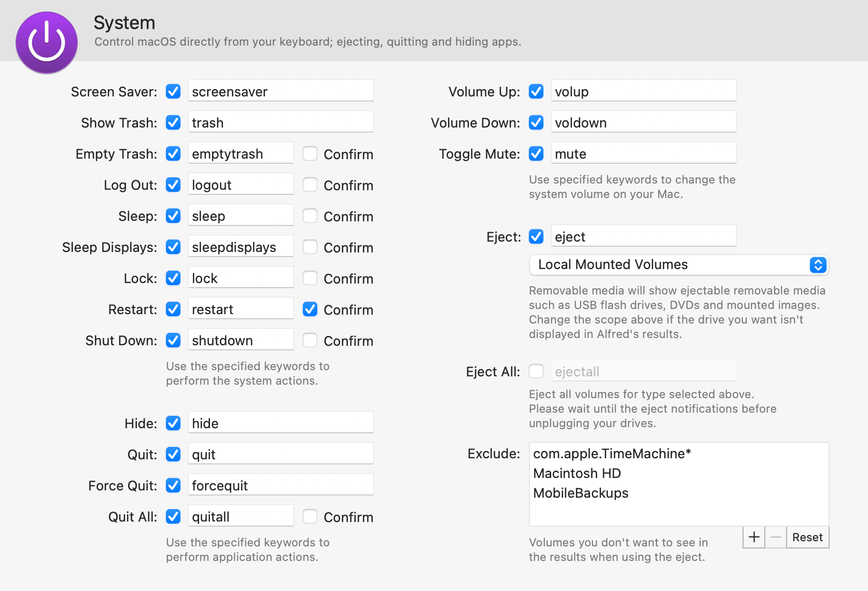Enable Confirm for Log Out
The height and width of the screenshot is (591, 868).
click(310, 185)
